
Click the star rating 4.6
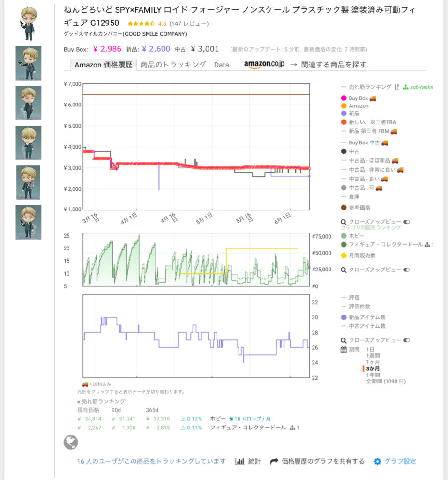[147, 23]
